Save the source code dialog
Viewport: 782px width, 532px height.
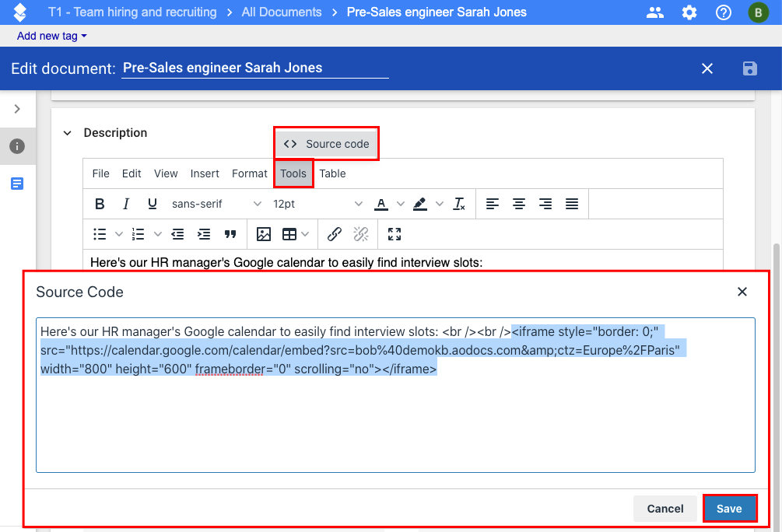[730, 509]
